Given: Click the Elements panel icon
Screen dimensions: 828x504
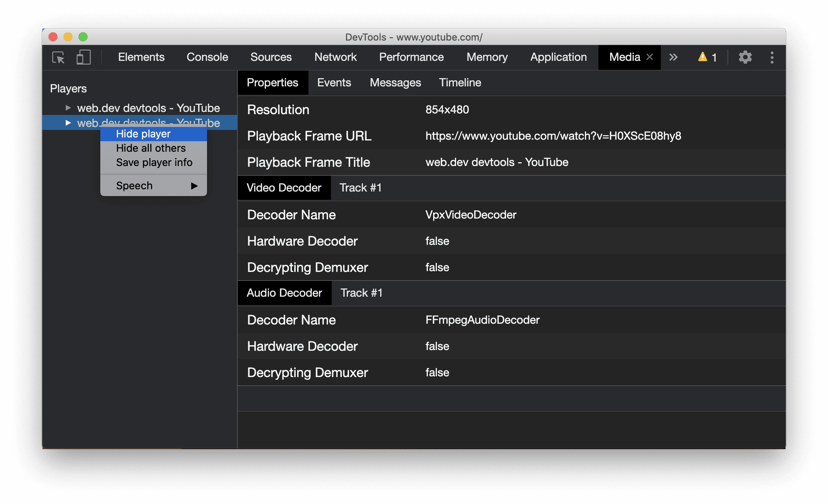Looking at the screenshot, I should pyautogui.click(x=140, y=57).
